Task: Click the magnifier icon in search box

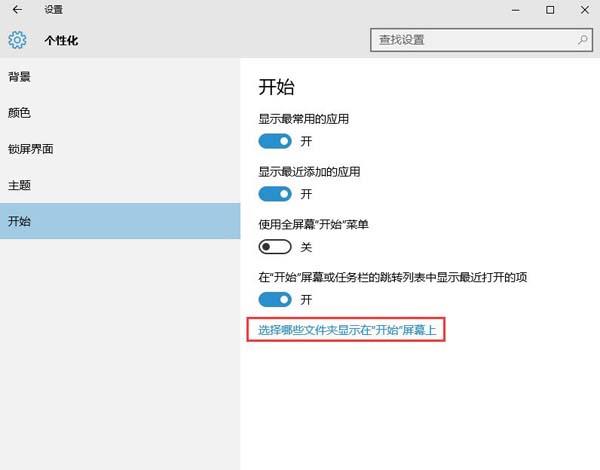Action: (582, 41)
